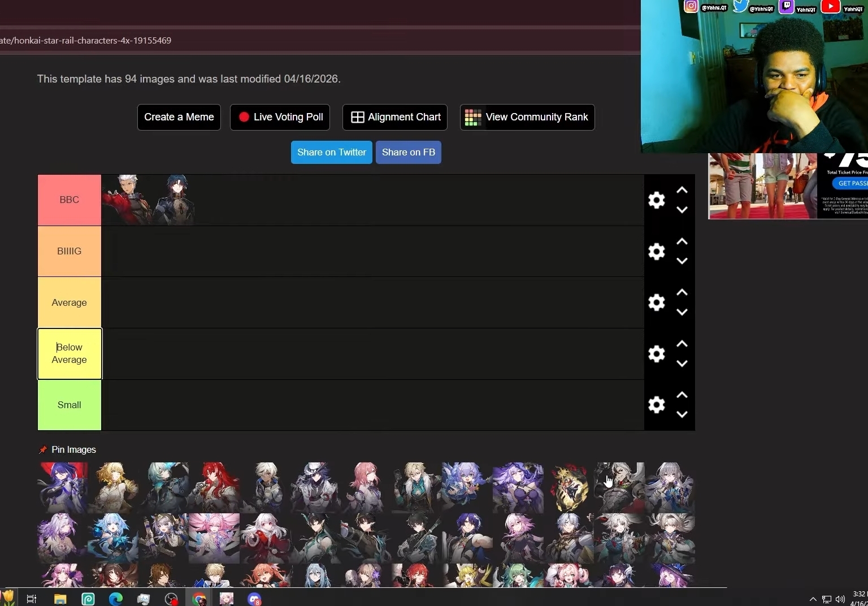The height and width of the screenshot is (606, 868).
Task: Move the BIIIIG tier row down
Action: click(x=682, y=261)
